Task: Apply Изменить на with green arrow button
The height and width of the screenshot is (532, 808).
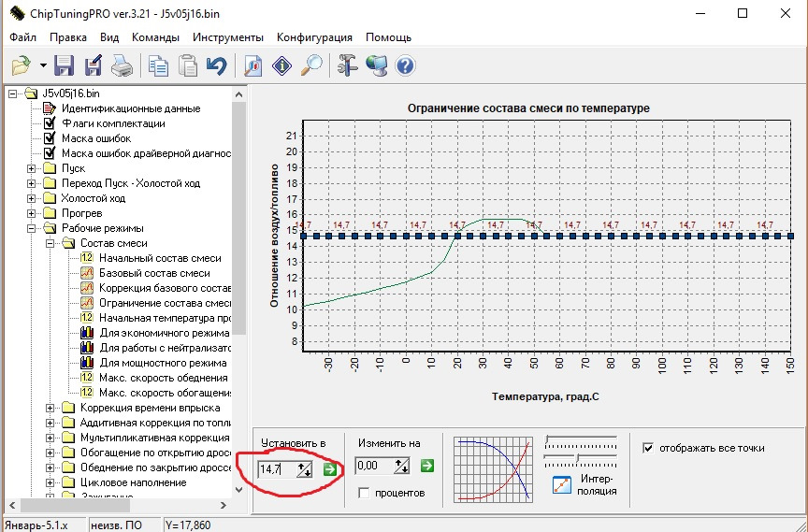Action: pyautogui.click(x=427, y=466)
